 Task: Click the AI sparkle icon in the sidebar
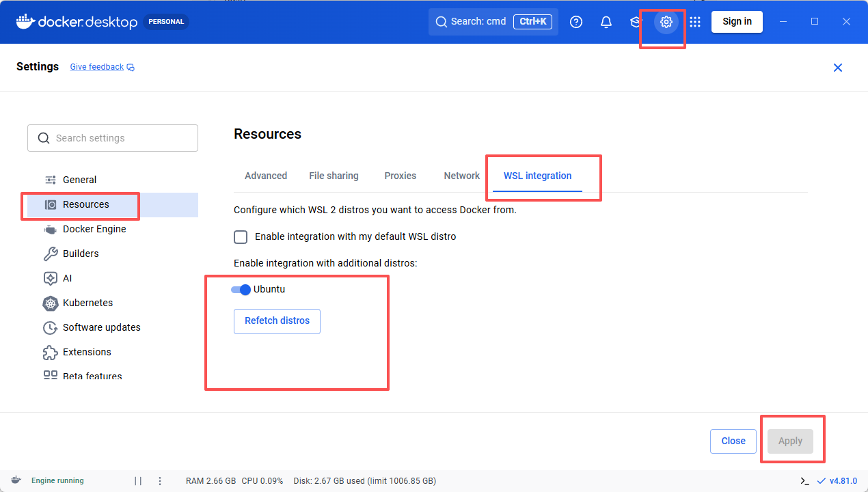51,278
